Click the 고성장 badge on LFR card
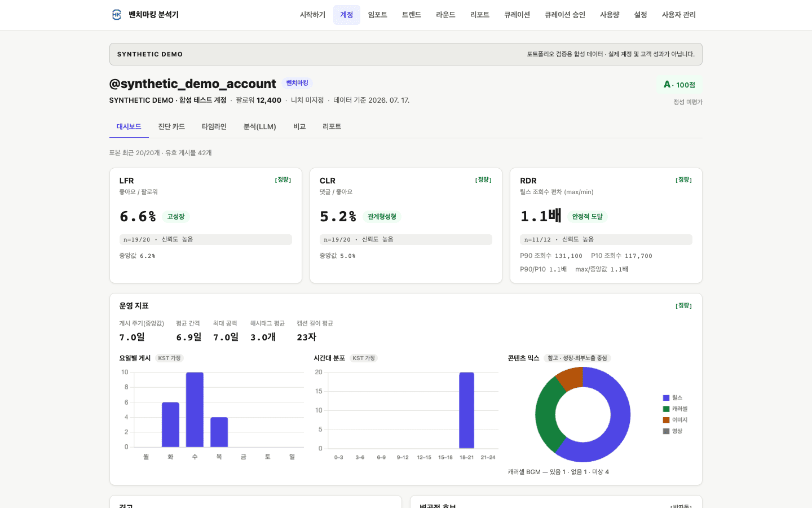The image size is (812, 508). click(176, 217)
